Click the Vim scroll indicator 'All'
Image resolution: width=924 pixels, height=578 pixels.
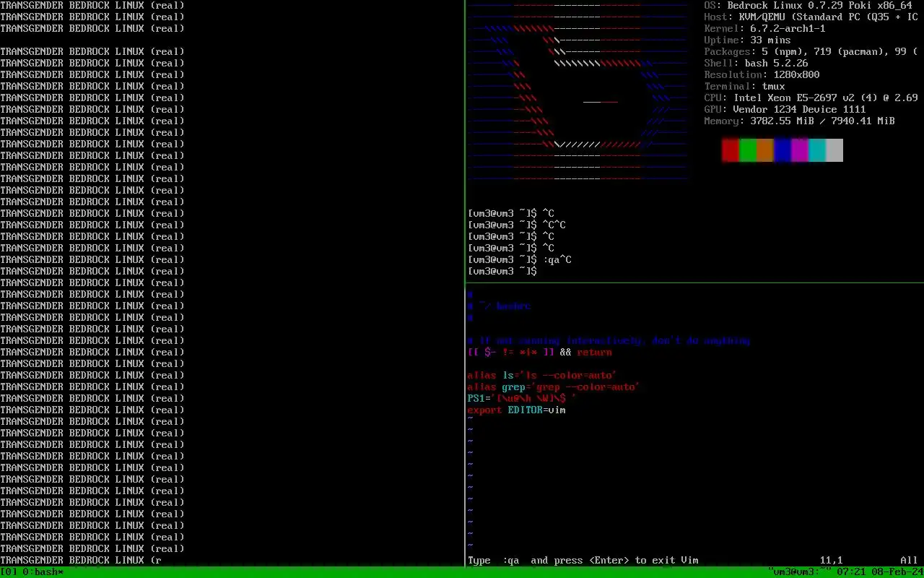coord(910,561)
